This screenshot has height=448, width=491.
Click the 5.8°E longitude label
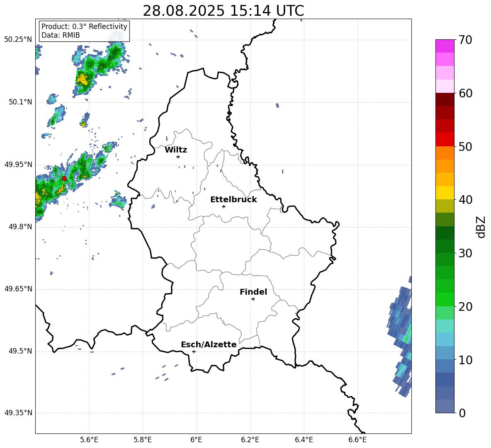click(x=143, y=440)
